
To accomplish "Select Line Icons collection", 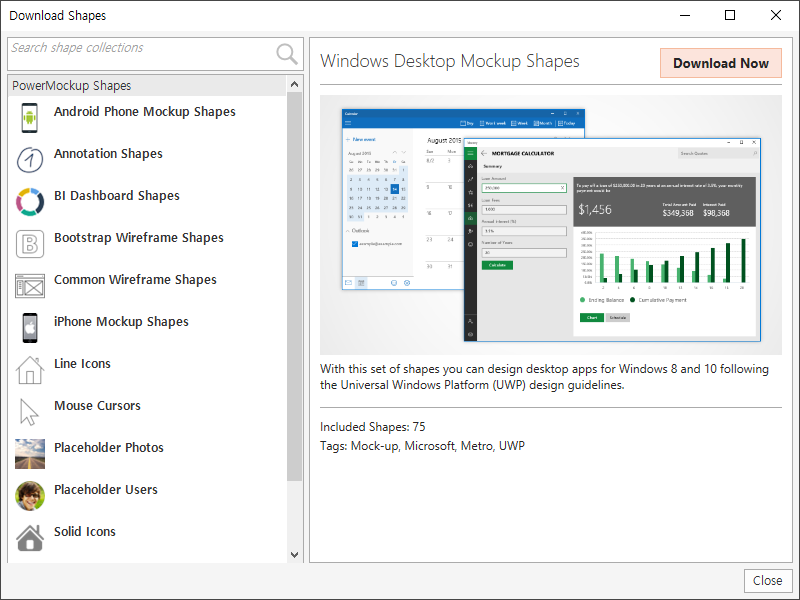I will pos(147,370).
